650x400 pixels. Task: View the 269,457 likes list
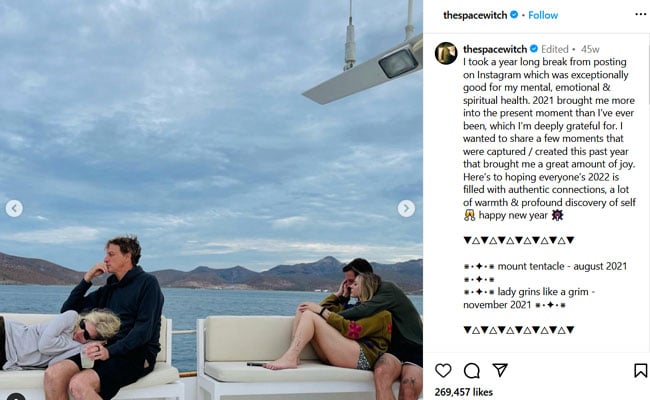[463, 392]
